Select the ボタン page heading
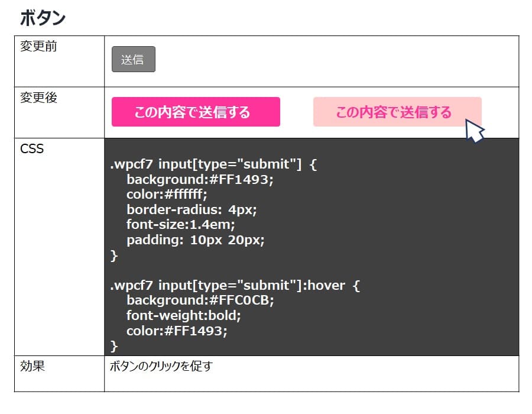This screenshot has height=414, width=532. tap(43, 17)
